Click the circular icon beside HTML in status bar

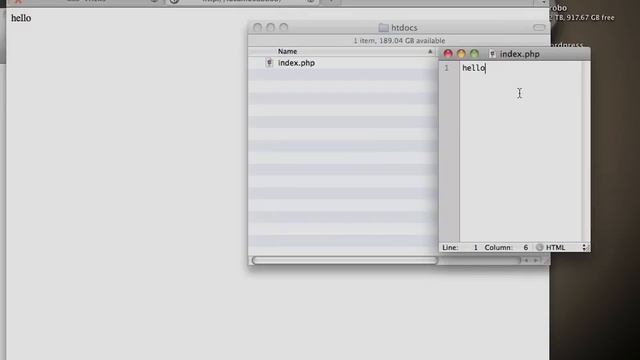pos(540,247)
